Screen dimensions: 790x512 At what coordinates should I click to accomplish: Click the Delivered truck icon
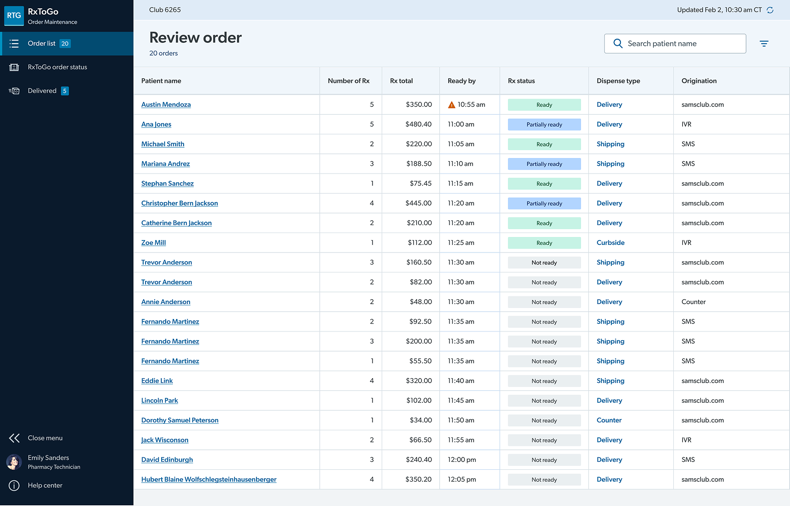[x=14, y=91]
